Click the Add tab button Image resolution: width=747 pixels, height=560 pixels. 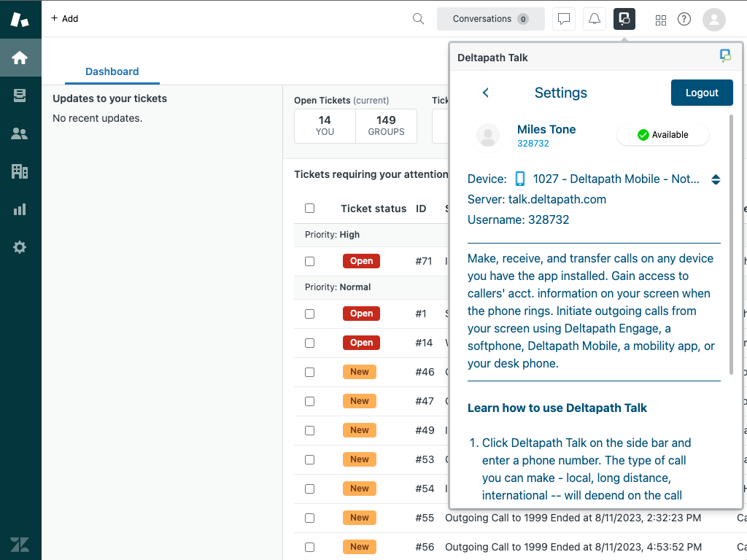(65, 19)
